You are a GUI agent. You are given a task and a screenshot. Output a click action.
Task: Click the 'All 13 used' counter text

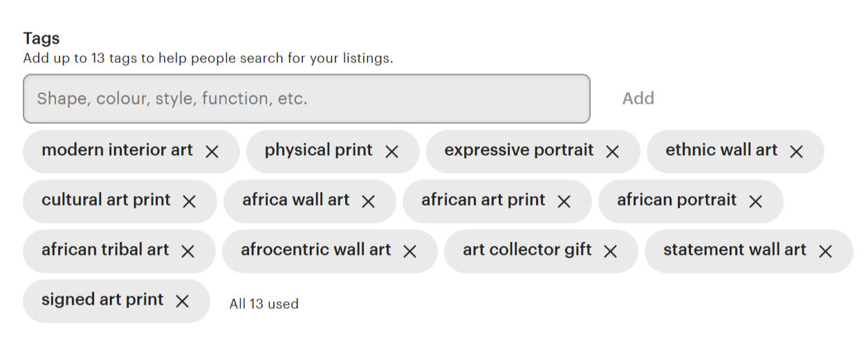[x=264, y=304]
